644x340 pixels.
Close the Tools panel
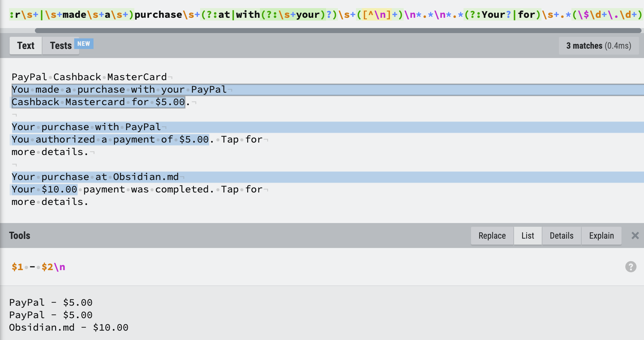click(635, 236)
